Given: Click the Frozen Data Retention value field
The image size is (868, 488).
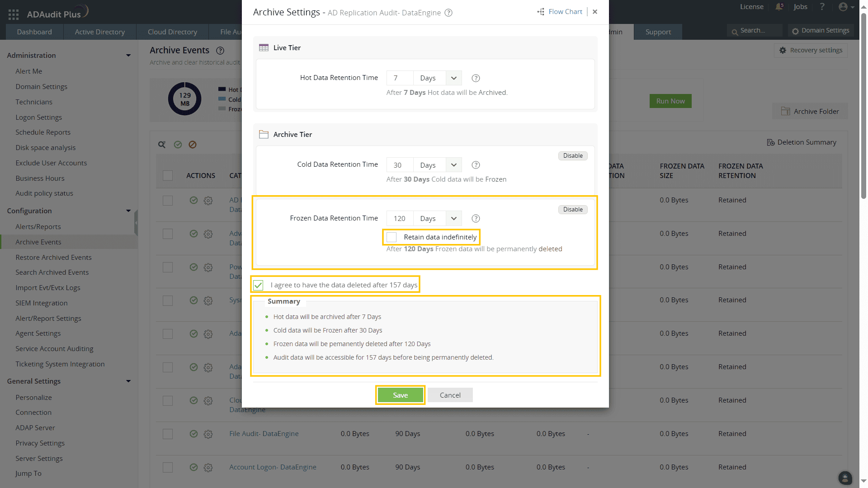Looking at the screenshot, I should tap(400, 219).
